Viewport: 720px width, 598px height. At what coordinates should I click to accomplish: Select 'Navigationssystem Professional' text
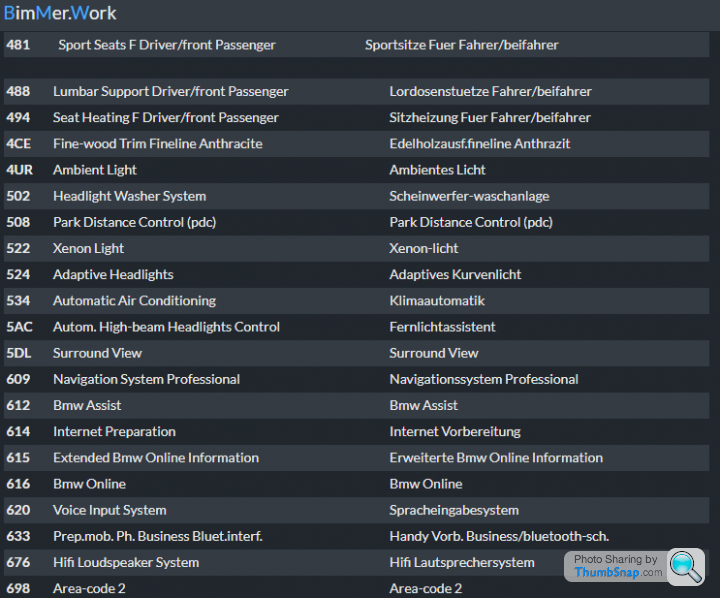(x=484, y=379)
